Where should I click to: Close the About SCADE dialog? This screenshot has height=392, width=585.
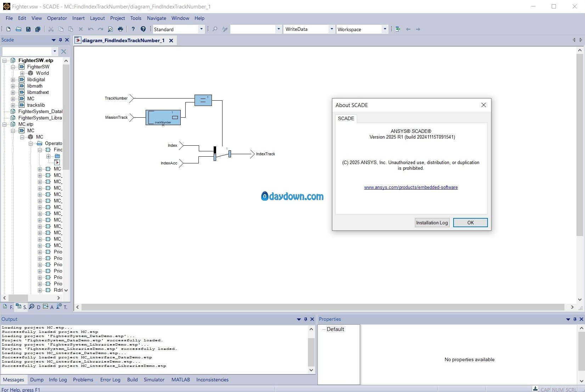click(484, 105)
